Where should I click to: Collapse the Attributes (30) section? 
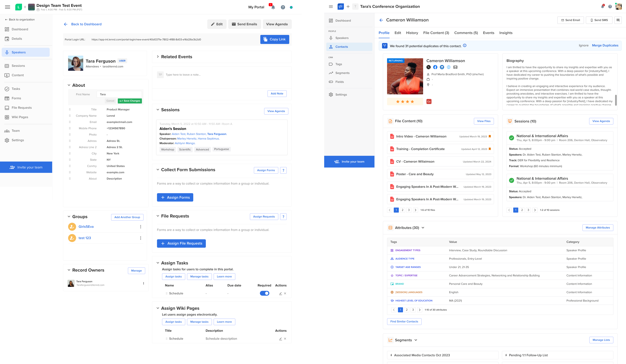click(x=423, y=228)
